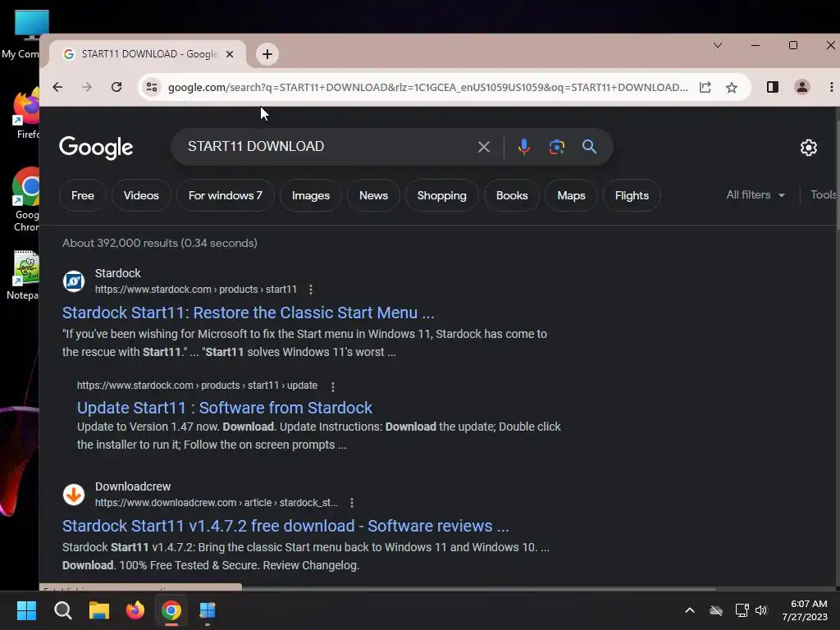Open the clock showing 6:07 AM
The height and width of the screenshot is (630, 840).
coord(805,610)
